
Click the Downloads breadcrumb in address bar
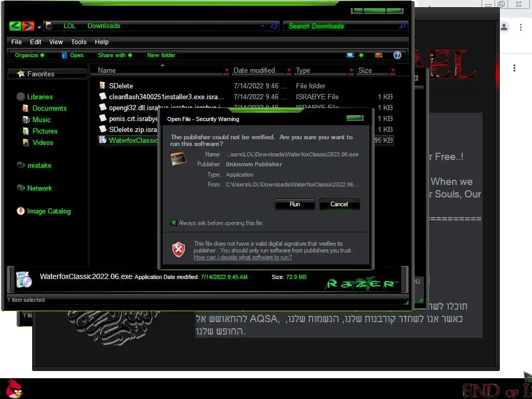tap(104, 26)
